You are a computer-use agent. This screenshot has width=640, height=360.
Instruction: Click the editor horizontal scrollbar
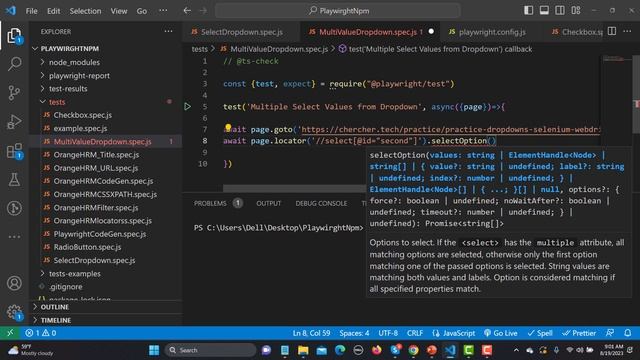click(x=294, y=188)
